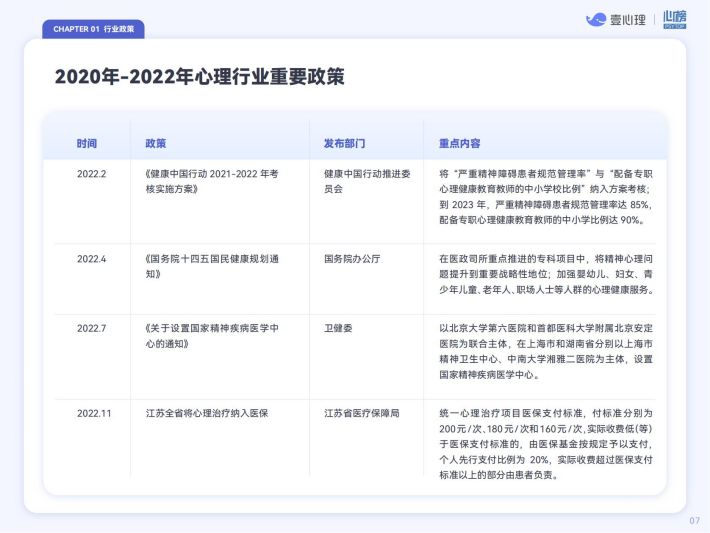The width and height of the screenshot is (710, 533).
Task: Click the title 2020年-2022年心理行业重要政策
Action: pyautogui.click(x=200, y=77)
